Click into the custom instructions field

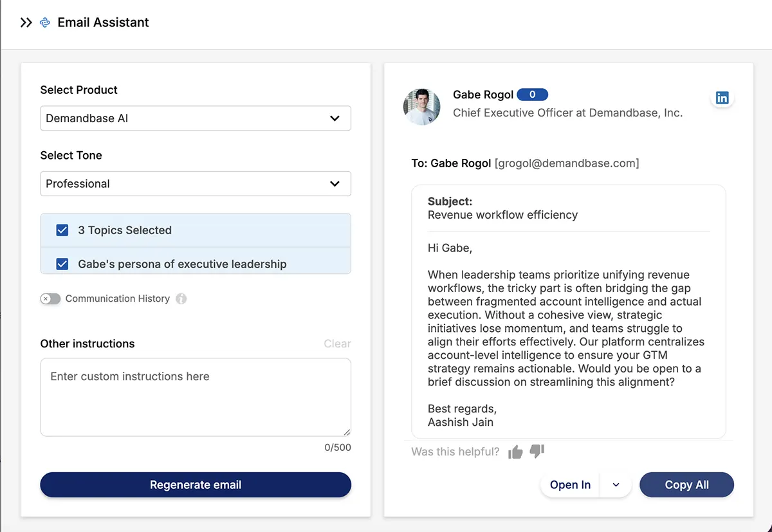pos(196,398)
